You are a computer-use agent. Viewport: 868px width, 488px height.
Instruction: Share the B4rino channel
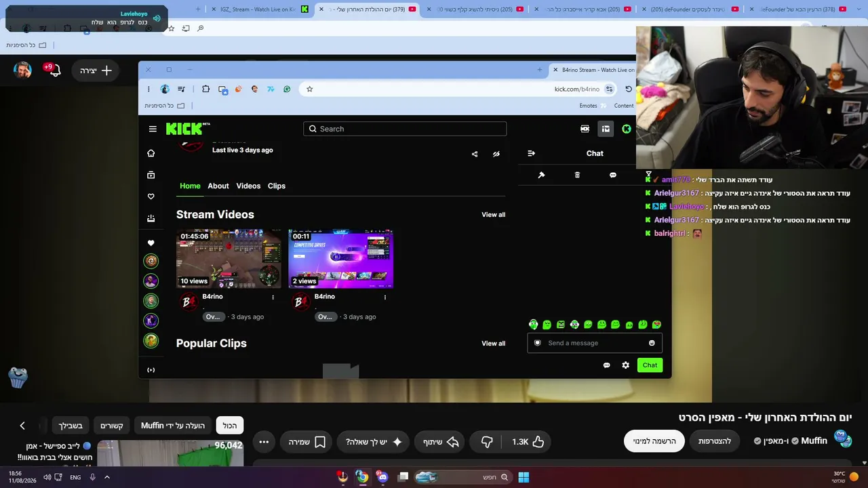[475, 154]
